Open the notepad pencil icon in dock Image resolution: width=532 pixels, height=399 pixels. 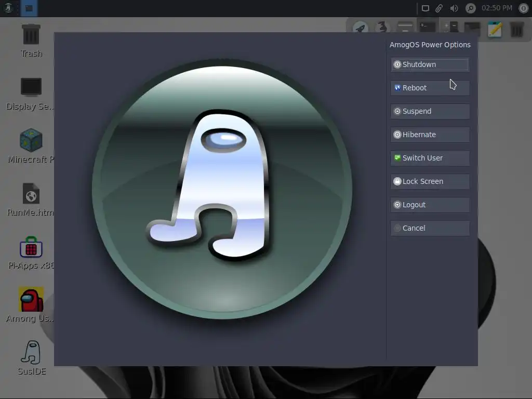click(495, 29)
